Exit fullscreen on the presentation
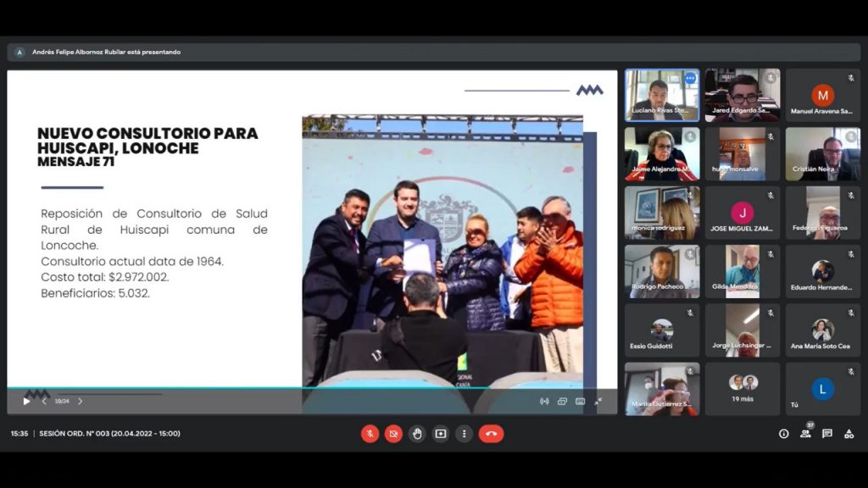Image resolution: width=868 pixels, height=488 pixels. (598, 402)
